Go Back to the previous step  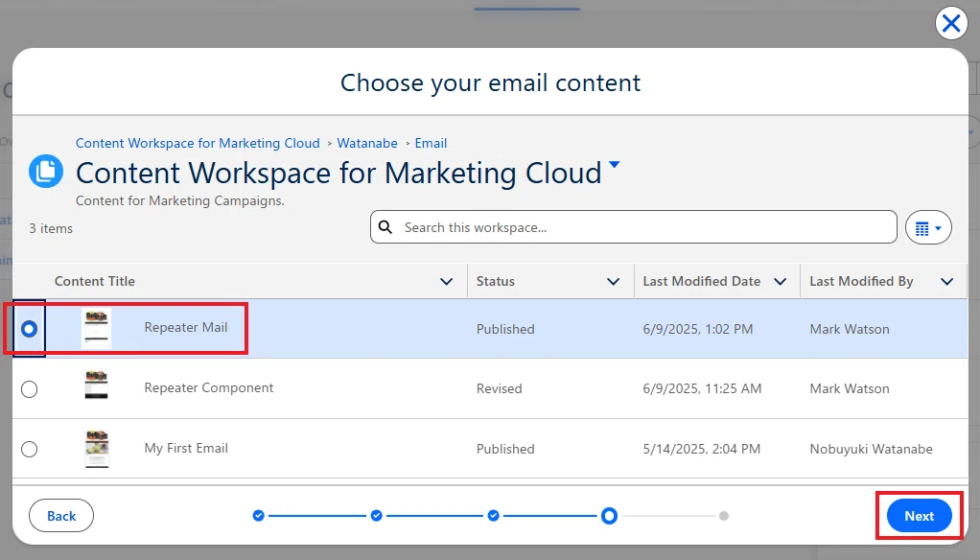point(61,516)
